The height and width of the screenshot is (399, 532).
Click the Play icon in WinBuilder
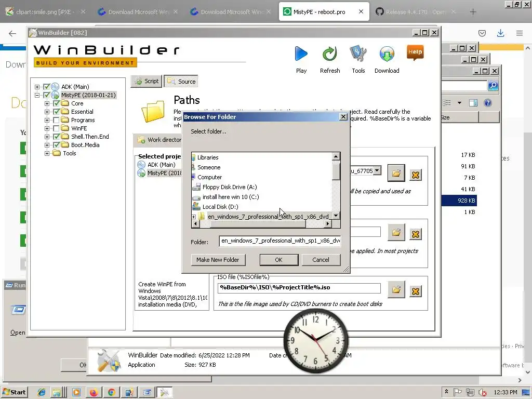click(x=301, y=54)
